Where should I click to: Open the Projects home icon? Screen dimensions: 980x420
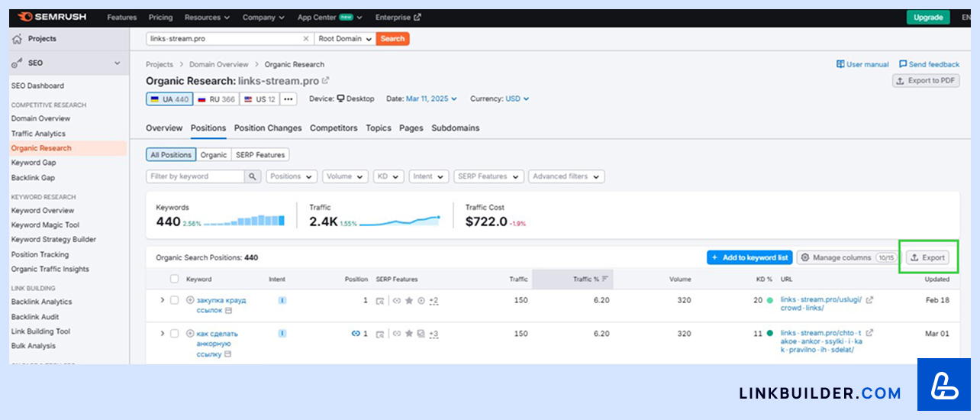coord(17,39)
